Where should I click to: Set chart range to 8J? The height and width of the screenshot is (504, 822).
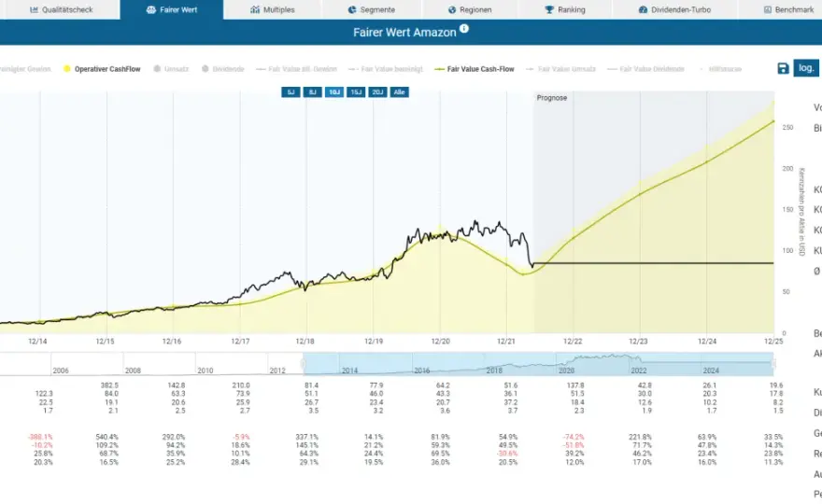(312, 92)
